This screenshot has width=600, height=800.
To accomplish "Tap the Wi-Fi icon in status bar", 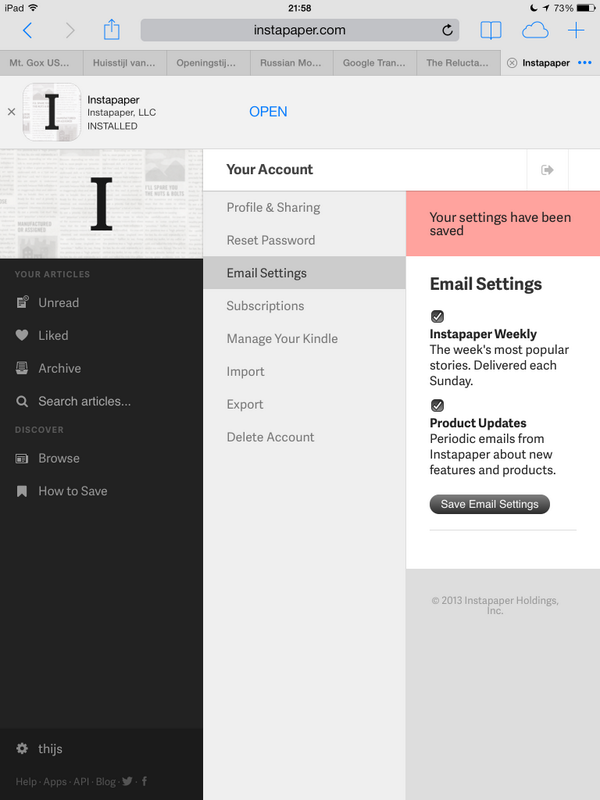I will (33, 8).
